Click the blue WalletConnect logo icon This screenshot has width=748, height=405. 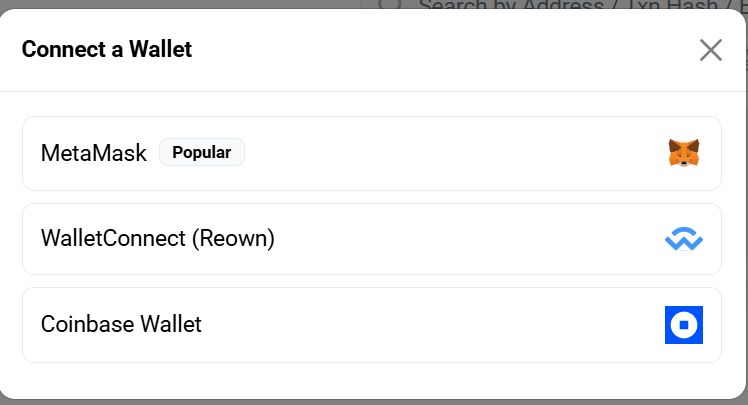point(684,240)
